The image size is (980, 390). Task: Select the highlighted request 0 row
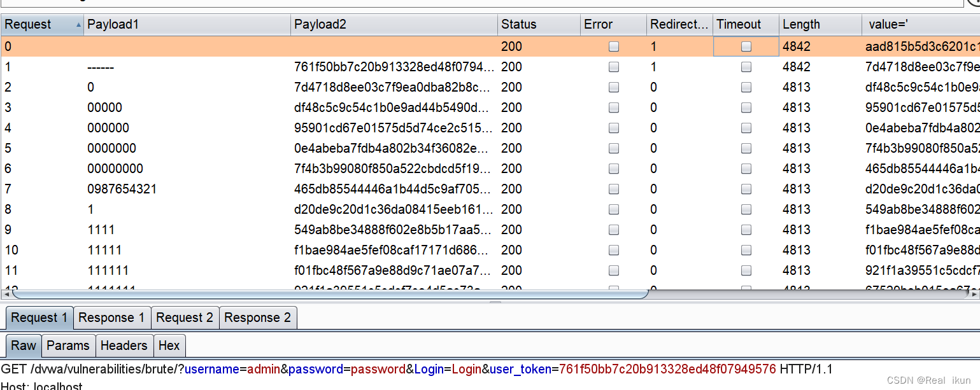point(490,46)
